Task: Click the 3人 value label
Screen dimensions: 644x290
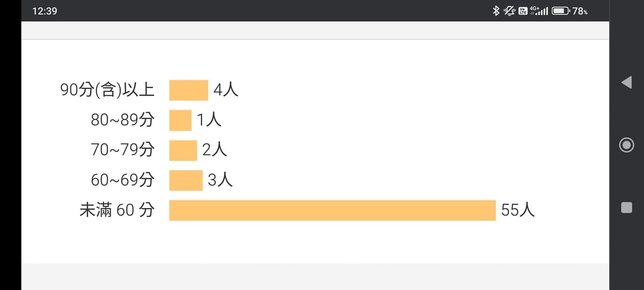Action: point(221,180)
